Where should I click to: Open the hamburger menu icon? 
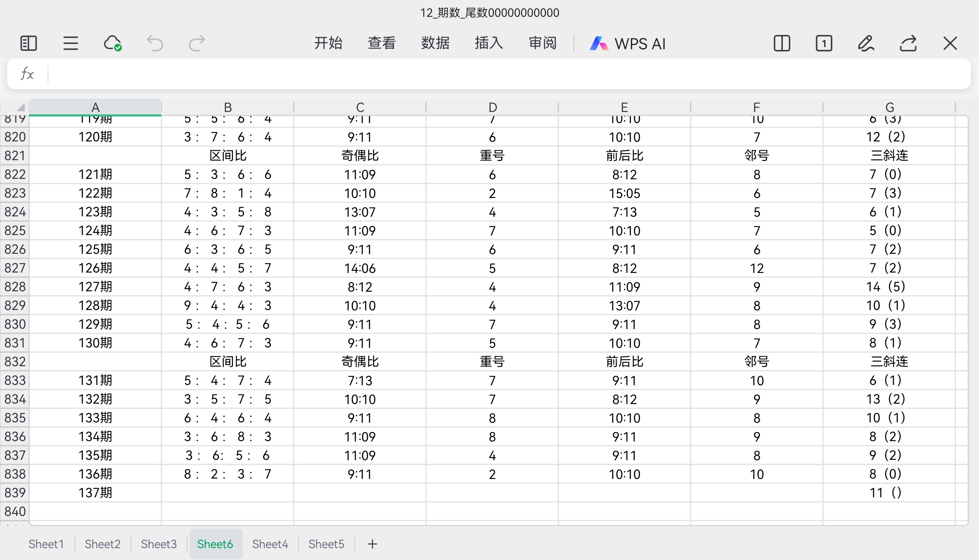[x=70, y=43]
